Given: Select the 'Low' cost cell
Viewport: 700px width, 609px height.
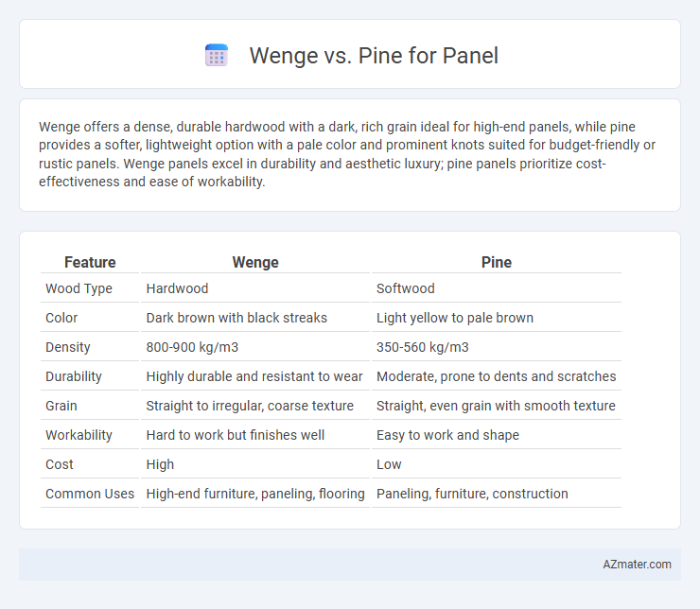Looking at the screenshot, I should (x=389, y=465).
